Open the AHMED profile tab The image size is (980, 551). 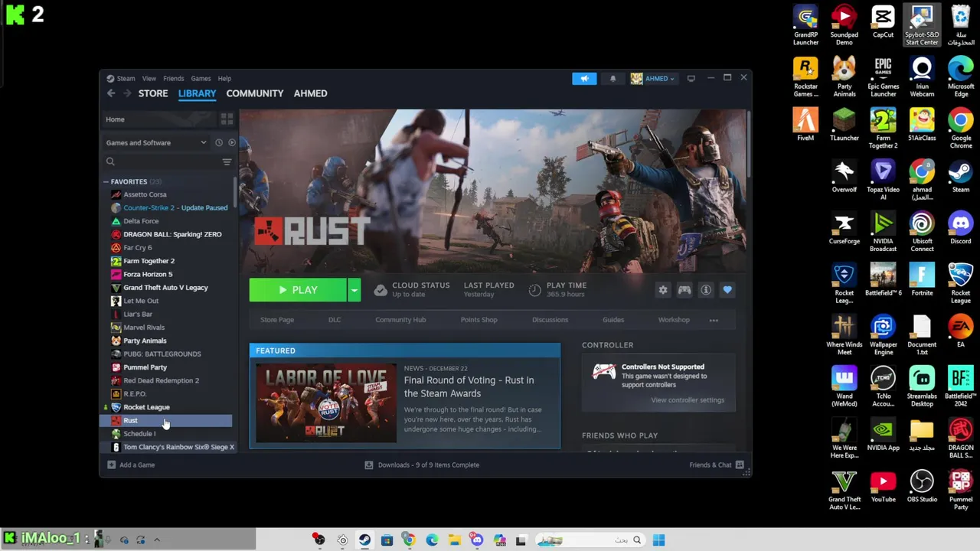310,93
